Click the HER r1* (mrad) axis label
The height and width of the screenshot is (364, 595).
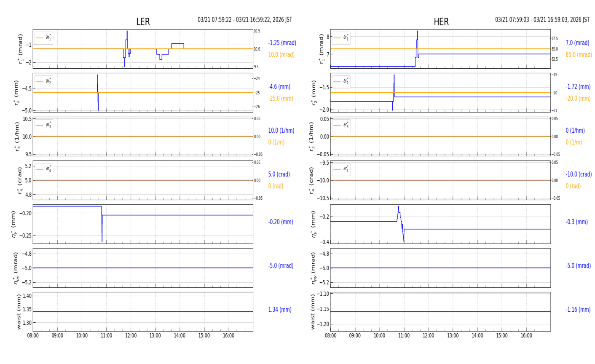pyautogui.click(x=322, y=49)
